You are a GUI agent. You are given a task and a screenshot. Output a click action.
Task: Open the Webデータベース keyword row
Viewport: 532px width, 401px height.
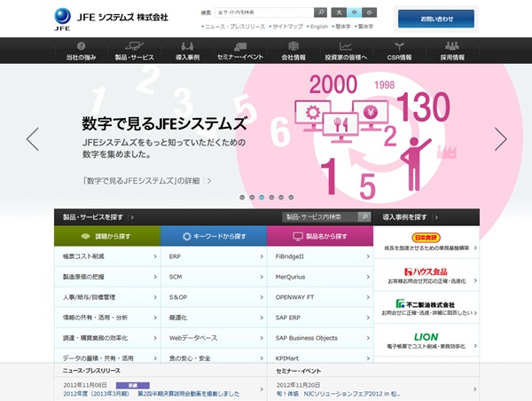[214, 338]
